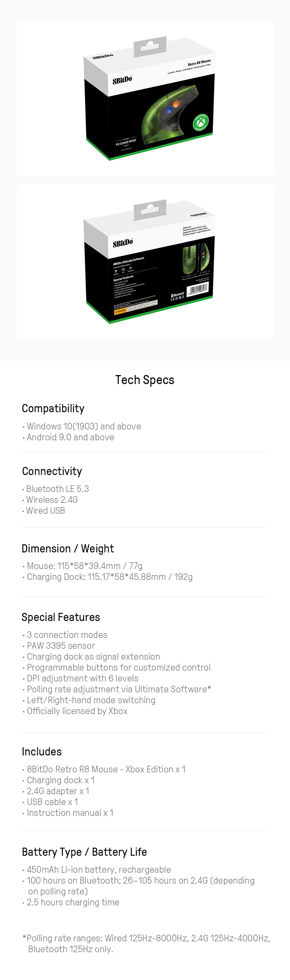
Task: Click the 8BitDo logo on back packaging
Action: coord(122,243)
